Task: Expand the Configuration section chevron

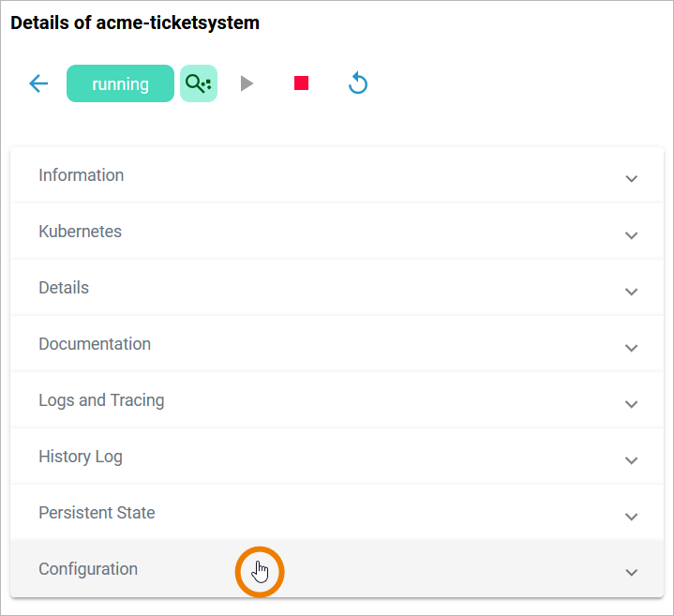Action: pyautogui.click(x=631, y=572)
